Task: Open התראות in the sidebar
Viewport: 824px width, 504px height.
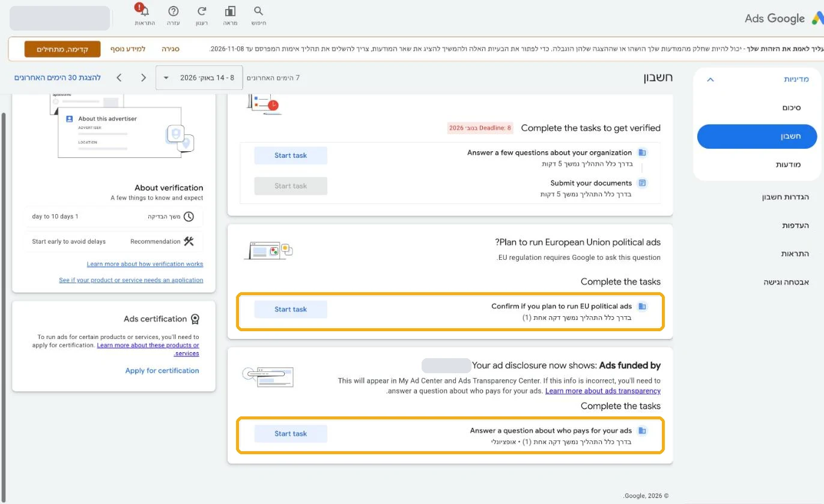Action: point(795,253)
